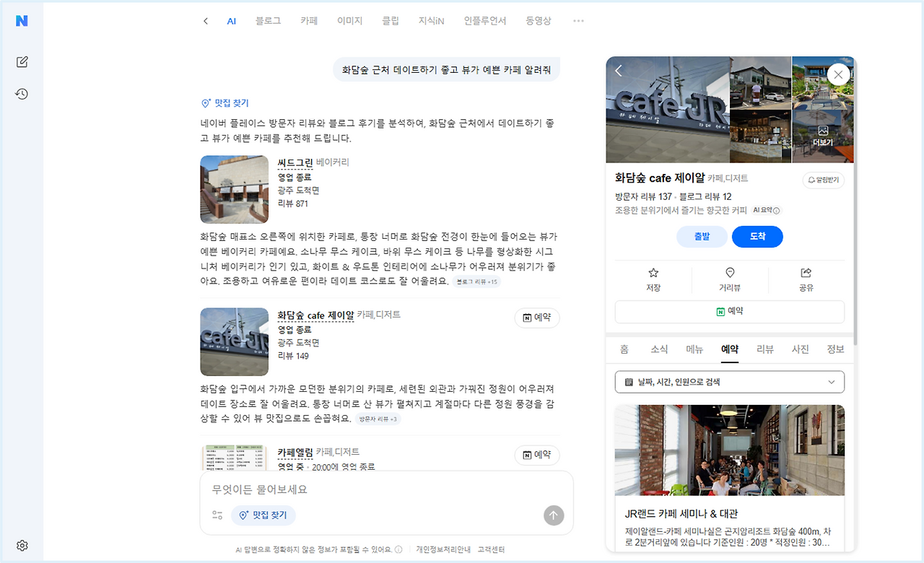Image resolution: width=924 pixels, height=563 pixels.
Task: Show more search categories via three dots
Action: pos(578,21)
